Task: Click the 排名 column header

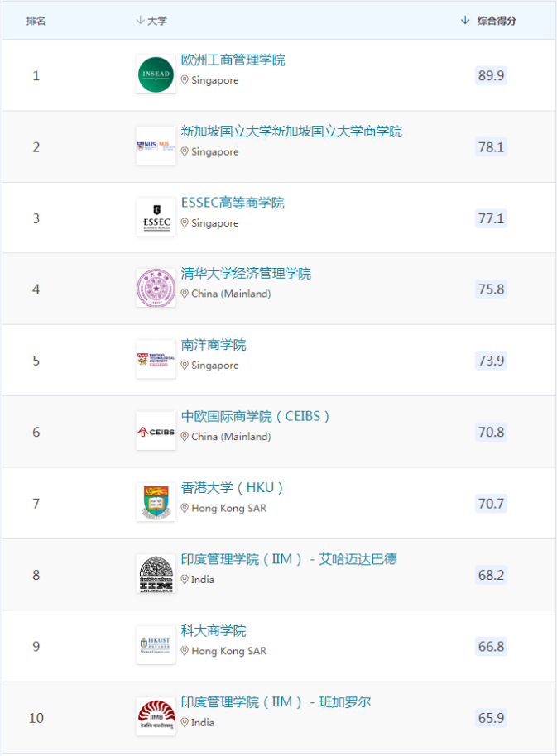Action: 36,21
